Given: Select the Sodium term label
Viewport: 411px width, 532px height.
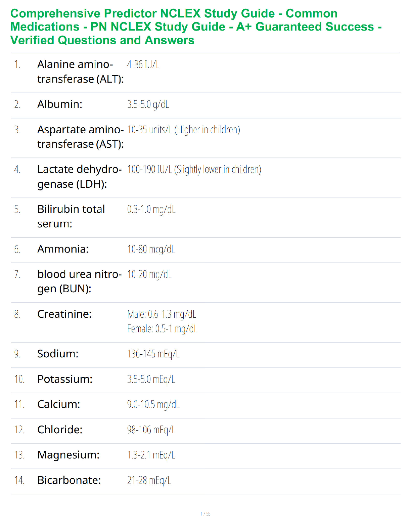Looking at the screenshot, I should (58, 354).
